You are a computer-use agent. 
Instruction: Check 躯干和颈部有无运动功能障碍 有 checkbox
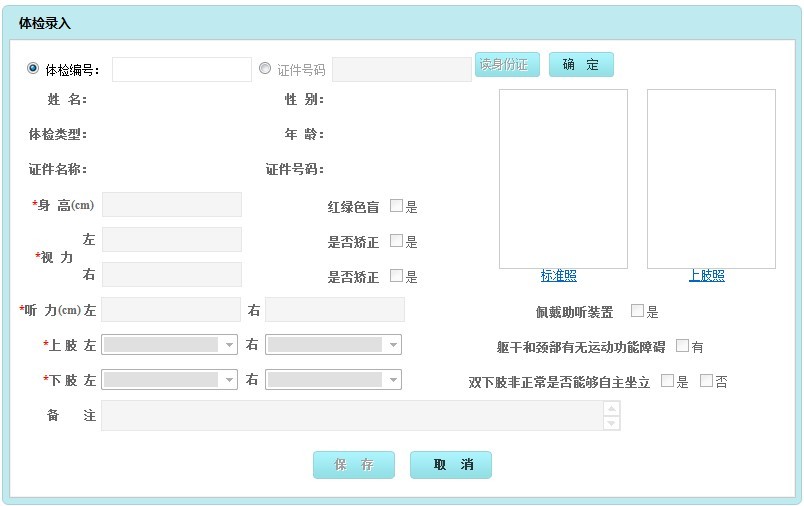pos(682,346)
